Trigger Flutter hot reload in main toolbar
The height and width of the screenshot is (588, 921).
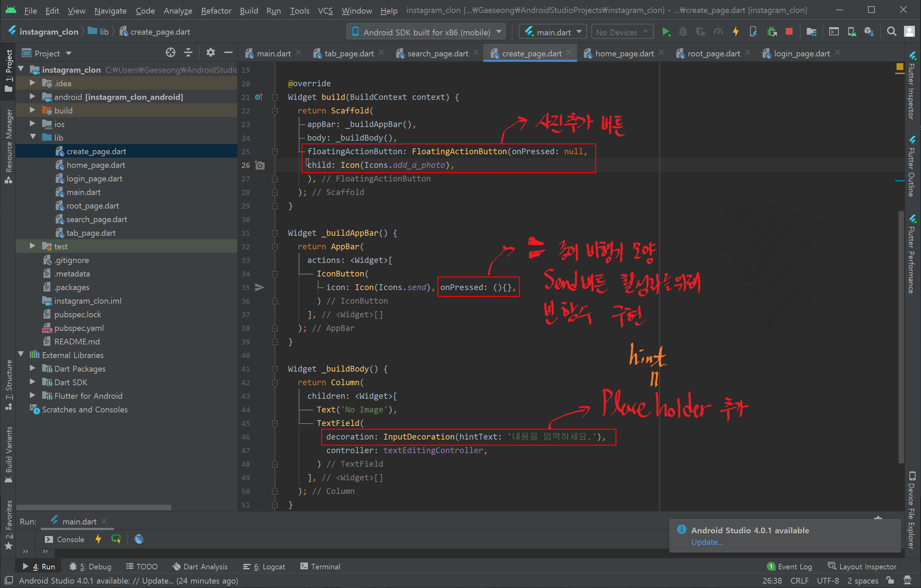[x=735, y=32]
